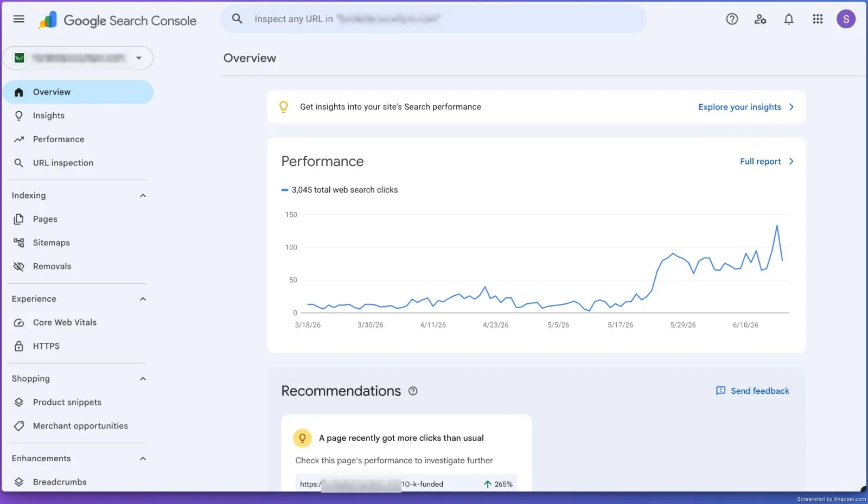Screen dimensions: 868x504
Task: Click 'Check this page's performance' text
Action: 394,461
